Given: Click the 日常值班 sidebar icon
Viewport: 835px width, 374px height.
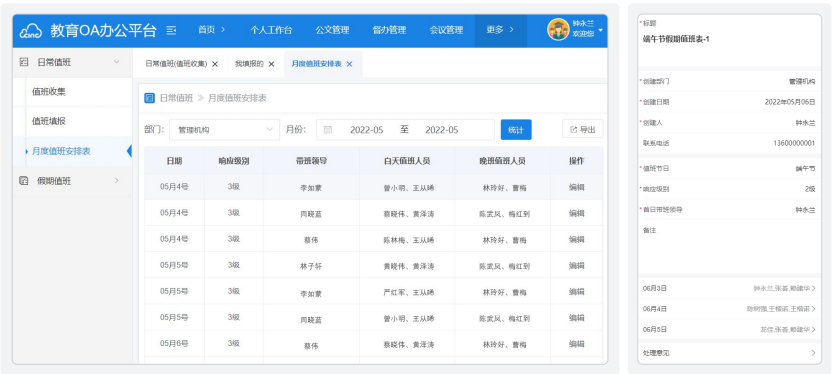Looking at the screenshot, I should click(x=23, y=62).
